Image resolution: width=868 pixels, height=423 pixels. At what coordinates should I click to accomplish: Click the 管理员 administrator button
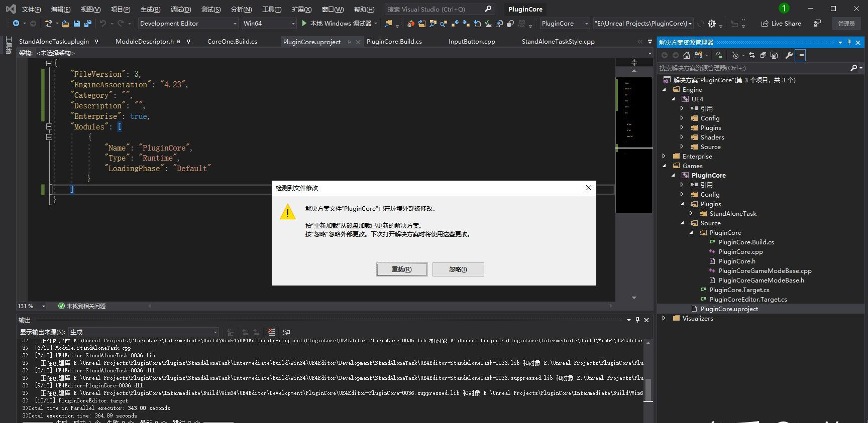(x=846, y=24)
